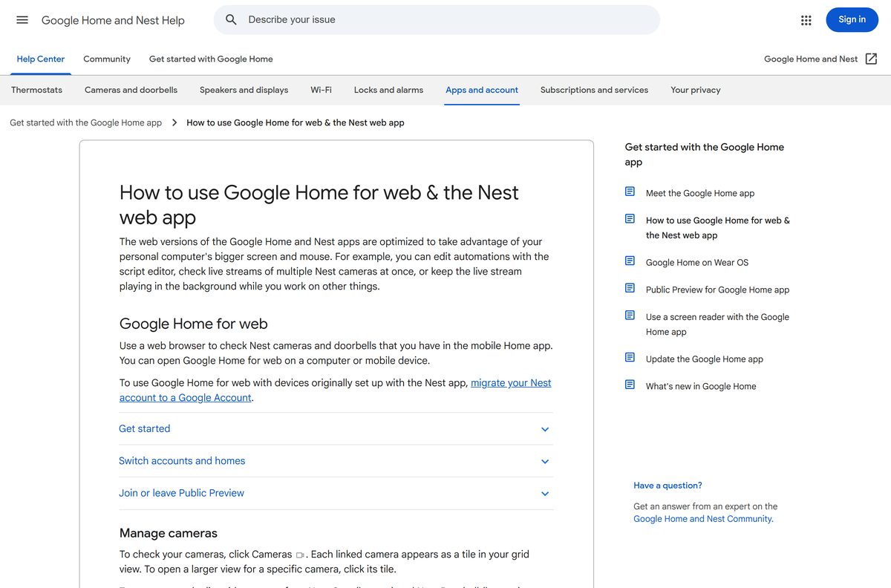Select the Wi-Fi category

pos(321,90)
